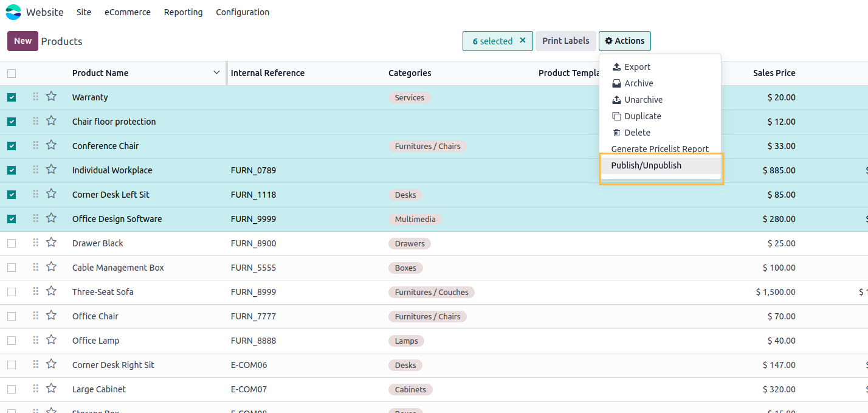Mark Chair floor protection as favorite

point(51,121)
